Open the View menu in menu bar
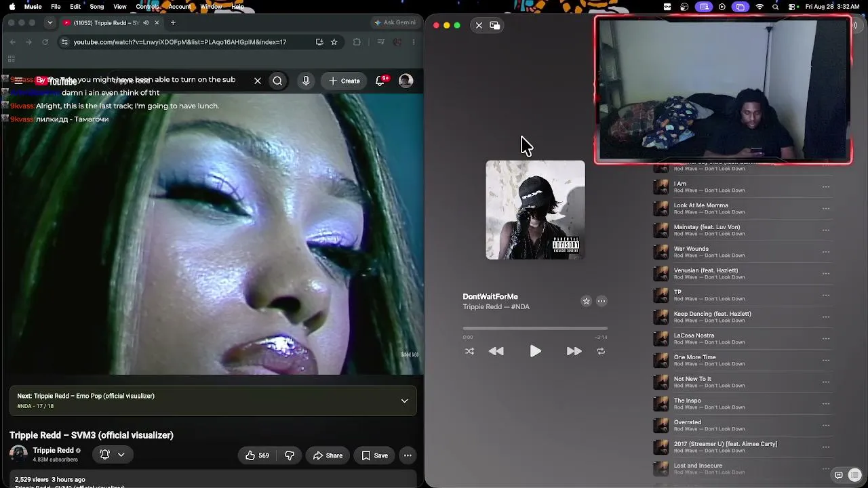Viewport: 868px width, 488px height. 120,7
